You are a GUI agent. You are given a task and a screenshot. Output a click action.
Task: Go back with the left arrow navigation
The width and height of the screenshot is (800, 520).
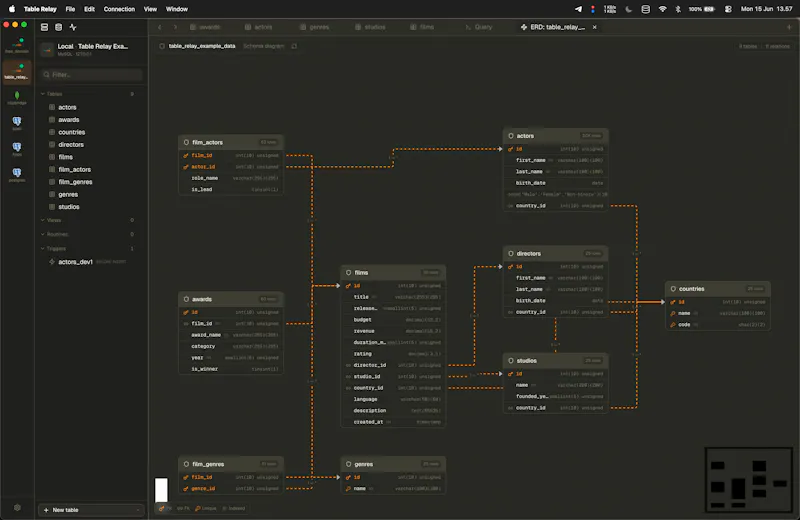click(x=160, y=27)
